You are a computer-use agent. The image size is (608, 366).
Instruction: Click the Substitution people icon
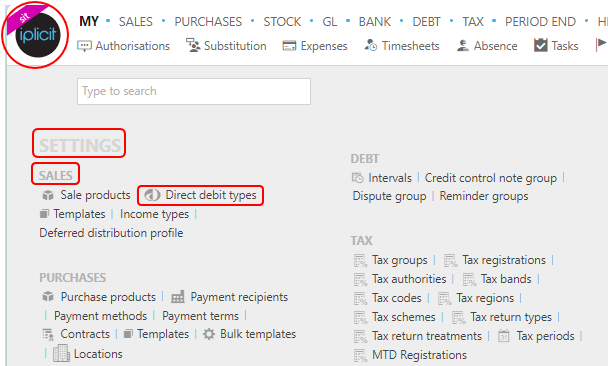(x=193, y=45)
